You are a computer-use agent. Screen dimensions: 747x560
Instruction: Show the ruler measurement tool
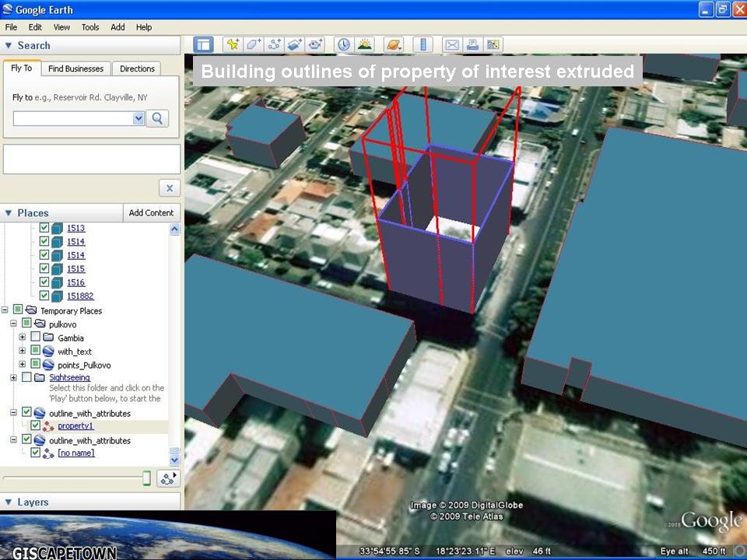coord(423,45)
